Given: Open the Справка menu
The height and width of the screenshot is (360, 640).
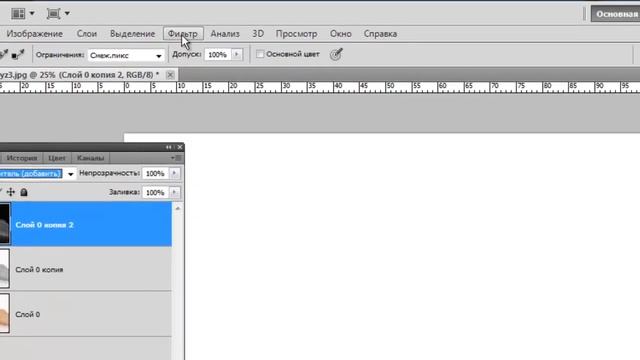Looking at the screenshot, I should tap(380, 34).
